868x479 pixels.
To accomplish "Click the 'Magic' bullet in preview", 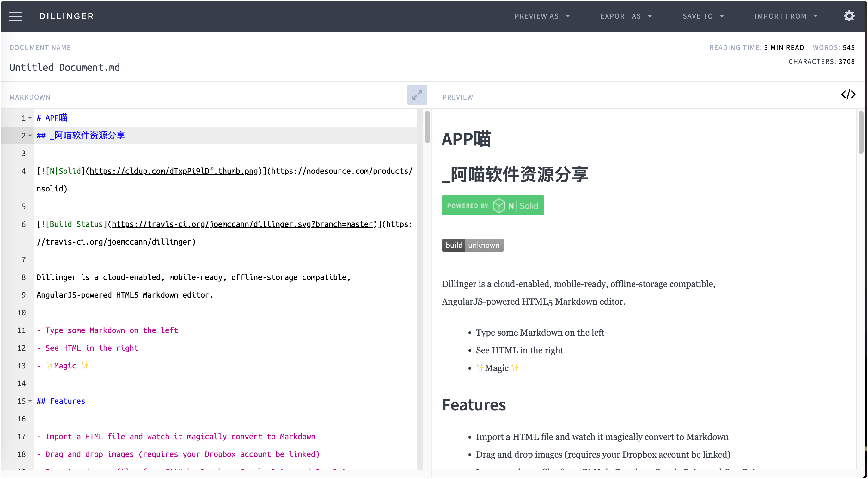I will [x=497, y=368].
